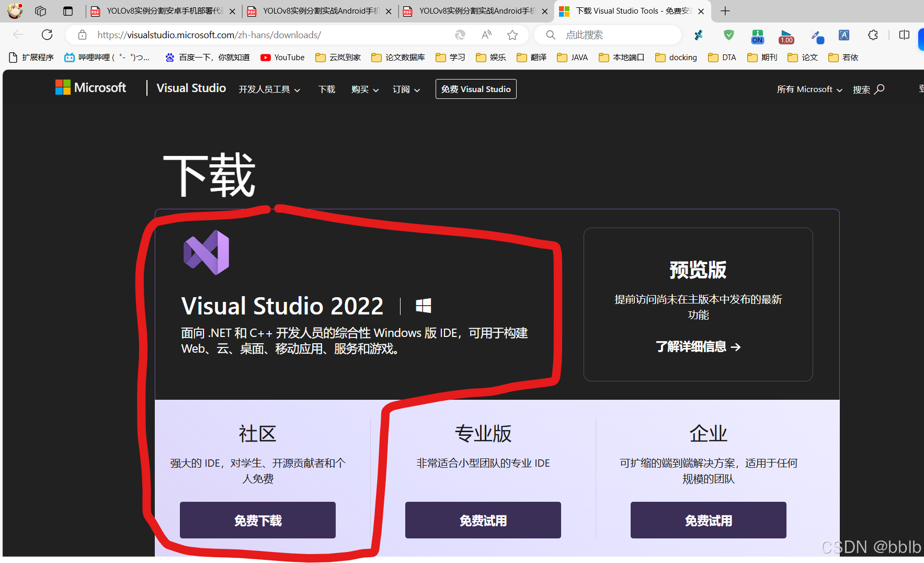Open the 扩展程序 bookmark
The width and height of the screenshot is (924, 563).
point(31,58)
